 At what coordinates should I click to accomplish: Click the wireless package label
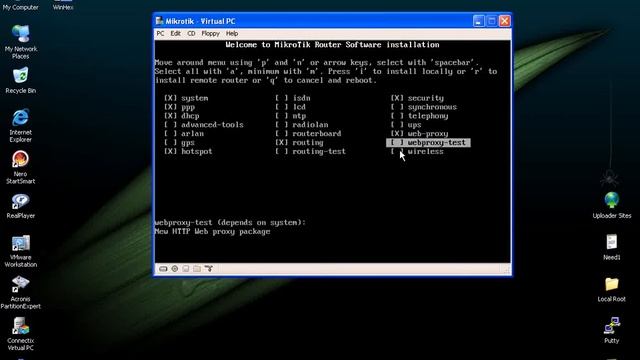425,151
